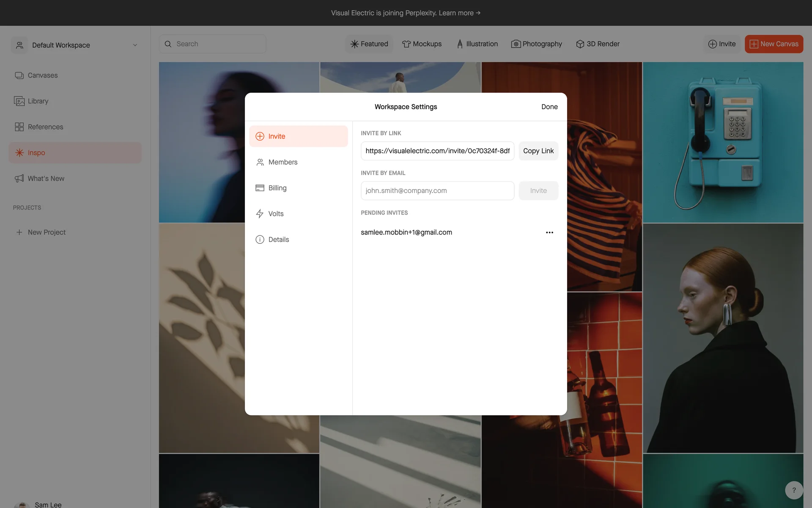Click the invite email input field

pos(437,191)
